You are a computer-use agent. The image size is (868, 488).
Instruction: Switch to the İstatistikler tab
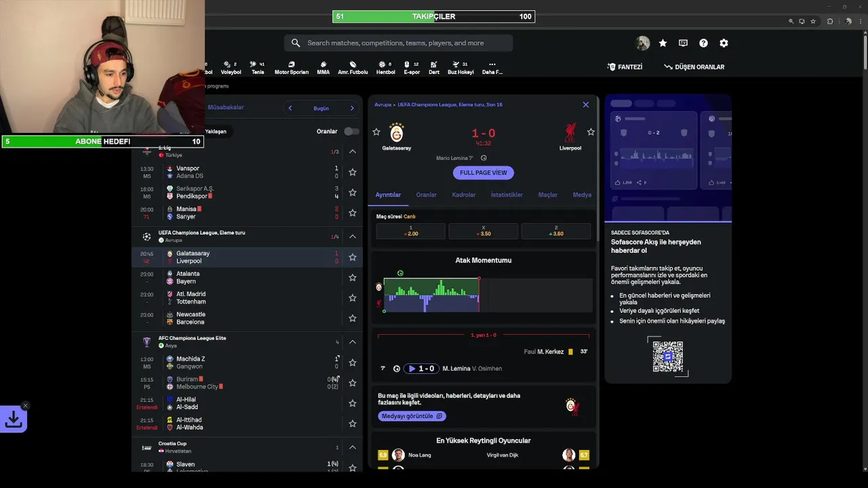click(x=507, y=195)
